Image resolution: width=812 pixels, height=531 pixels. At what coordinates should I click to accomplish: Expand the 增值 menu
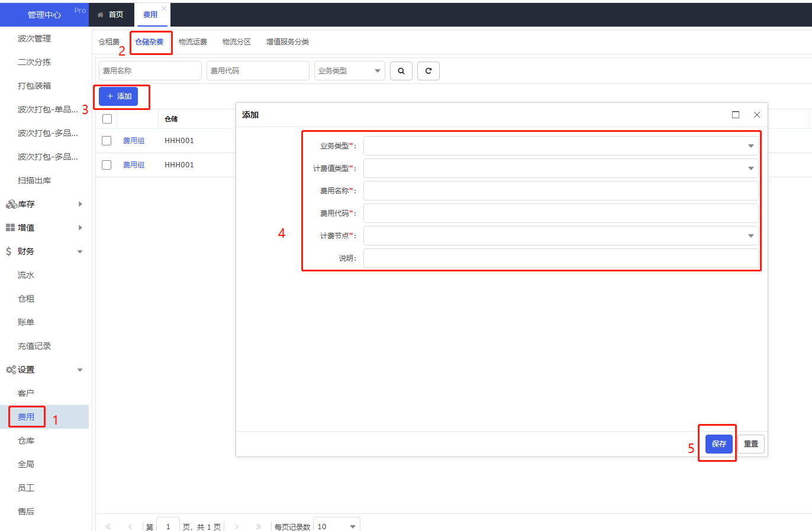pyautogui.click(x=80, y=228)
